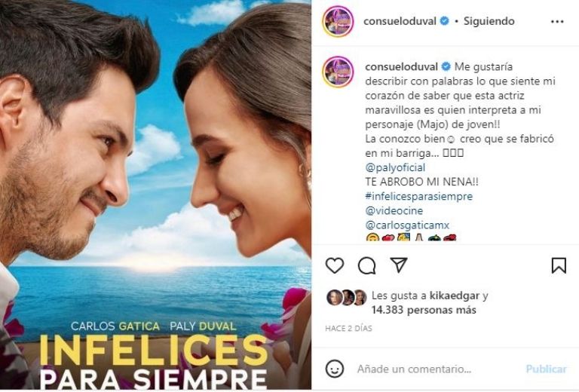This screenshot has width=579, height=392.
Task: Open the HACE 2 DÍAS timestamp link
Action: coord(348,328)
